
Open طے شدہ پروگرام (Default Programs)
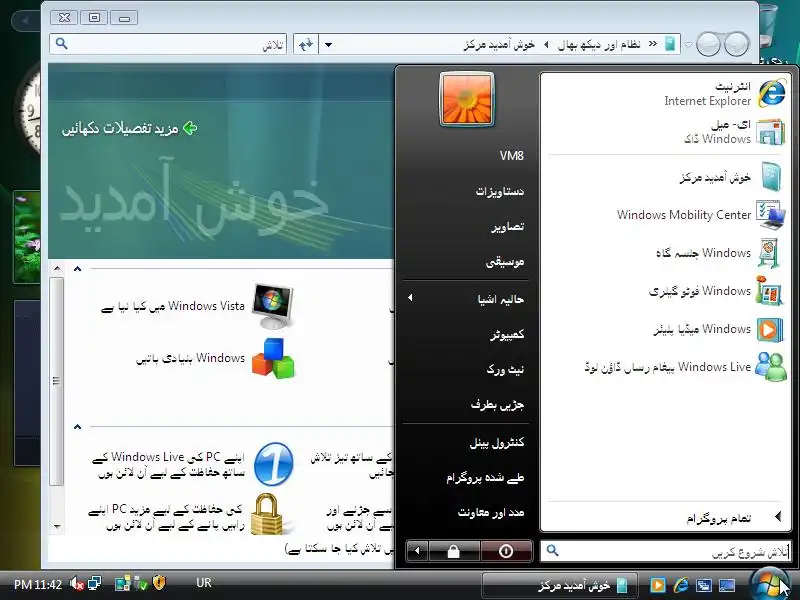coord(485,478)
